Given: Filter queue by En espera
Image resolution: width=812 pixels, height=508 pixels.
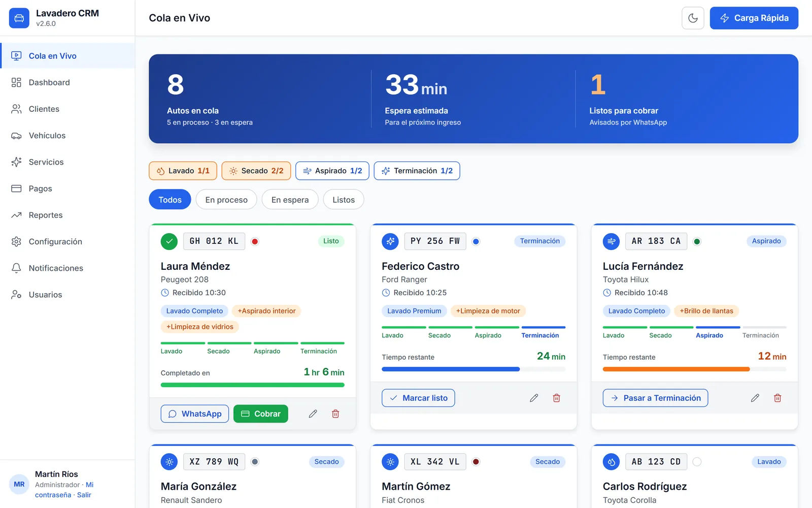Looking at the screenshot, I should 290,200.
